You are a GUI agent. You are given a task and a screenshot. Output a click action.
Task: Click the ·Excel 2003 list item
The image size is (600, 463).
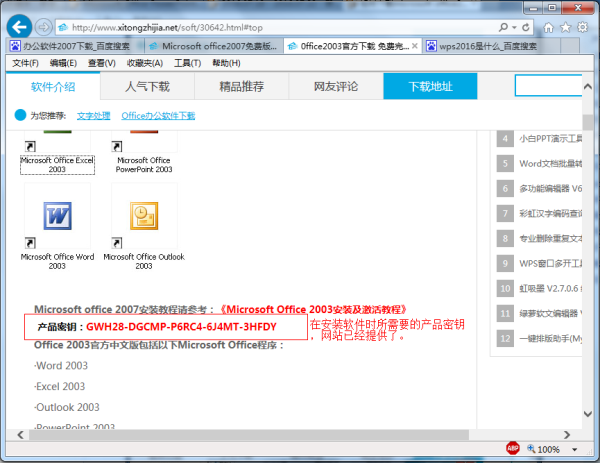pos(59,386)
